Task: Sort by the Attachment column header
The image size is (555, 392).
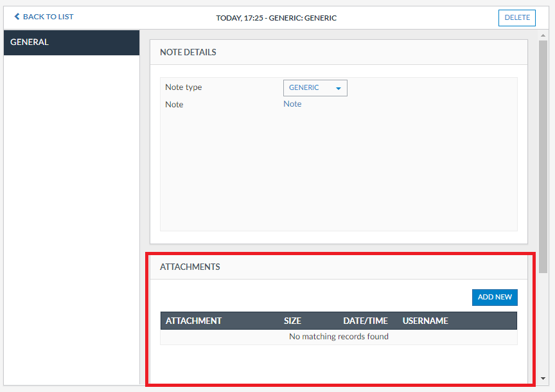Action: tap(193, 321)
